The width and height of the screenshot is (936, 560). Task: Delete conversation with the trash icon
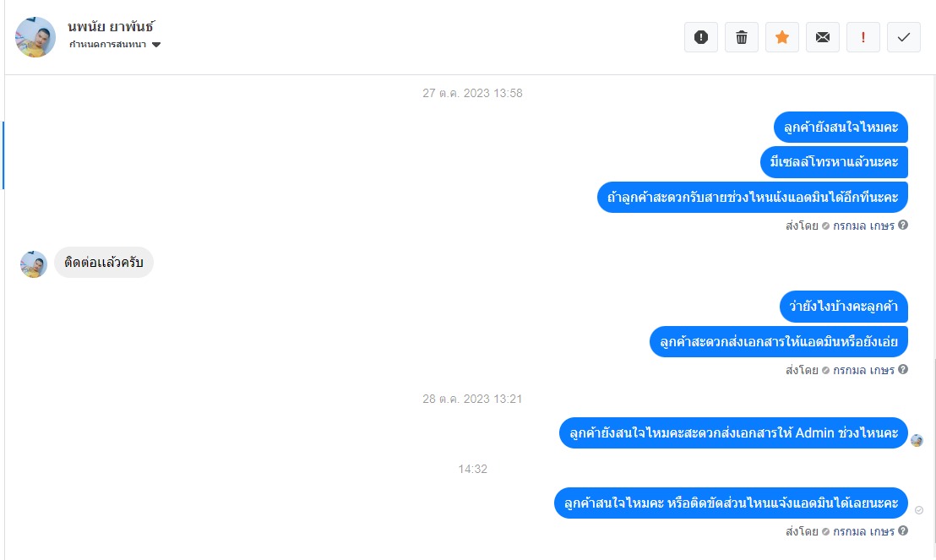(x=742, y=37)
